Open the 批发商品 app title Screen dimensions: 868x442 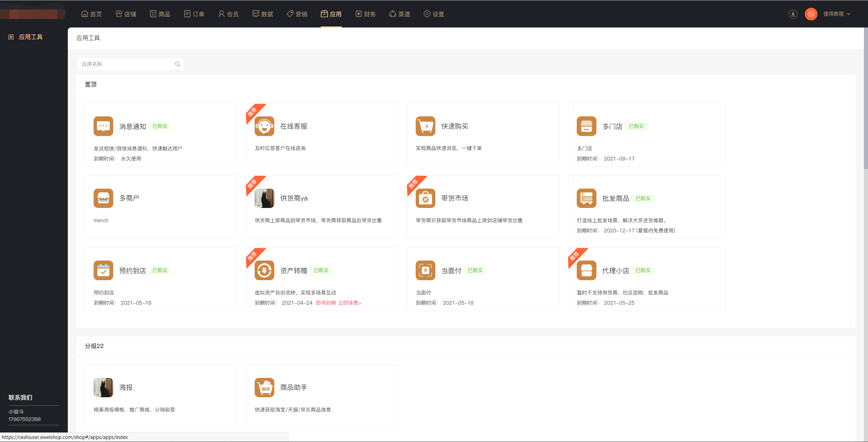tap(615, 198)
